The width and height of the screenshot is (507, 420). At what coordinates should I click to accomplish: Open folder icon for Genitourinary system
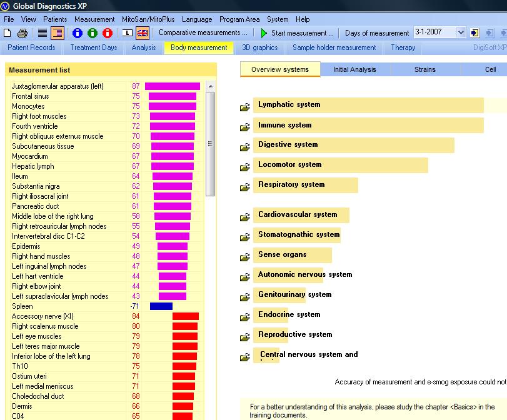pos(245,297)
